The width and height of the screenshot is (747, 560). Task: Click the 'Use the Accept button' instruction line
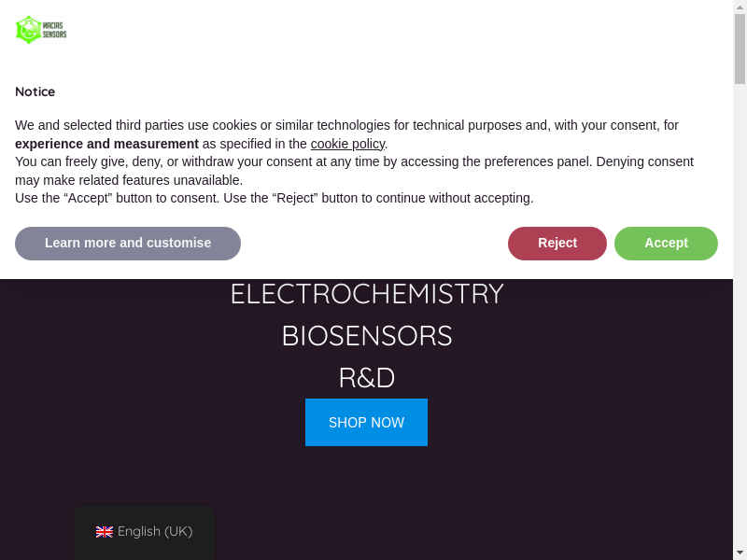(x=274, y=198)
